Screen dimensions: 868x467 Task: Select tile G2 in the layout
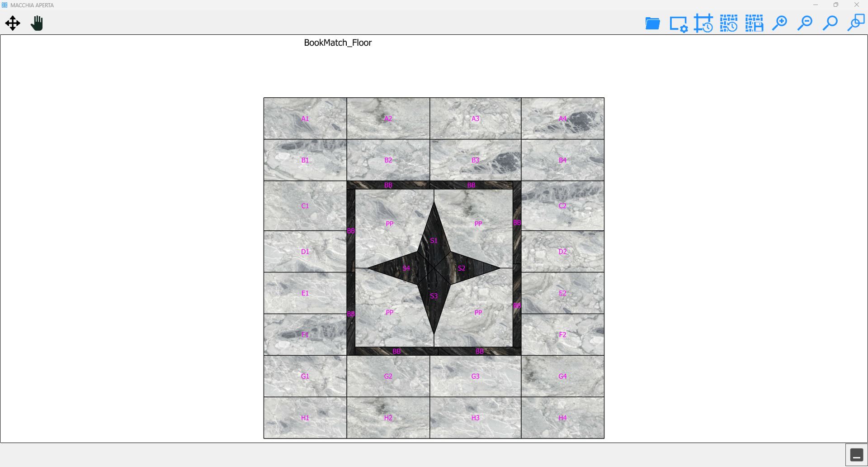pyautogui.click(x=388, y=376)
